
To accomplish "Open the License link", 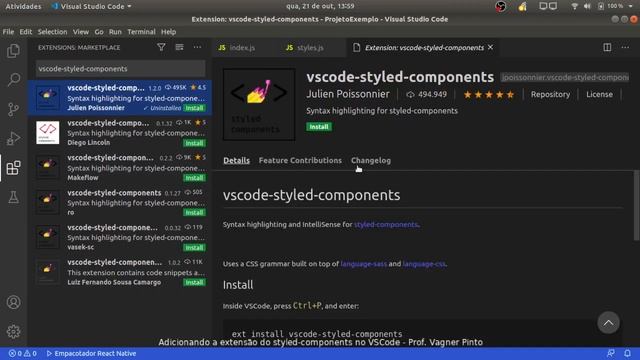I will coord(599,94).
